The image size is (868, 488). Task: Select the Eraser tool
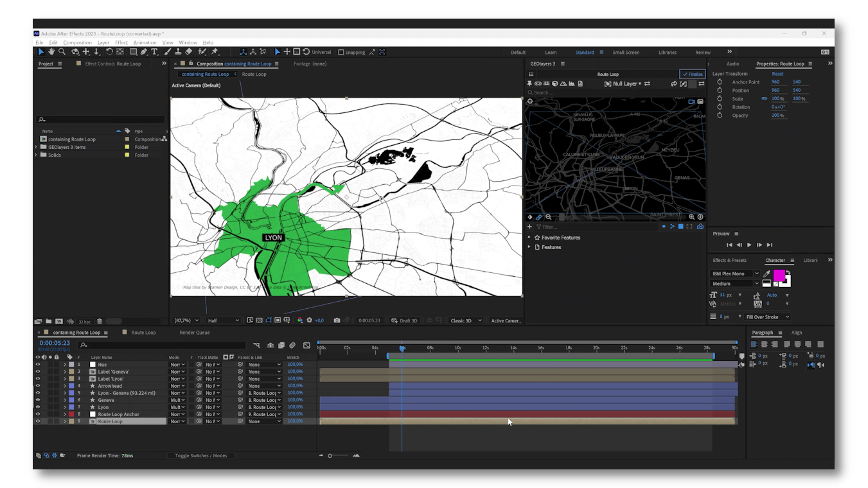[189, 52]
